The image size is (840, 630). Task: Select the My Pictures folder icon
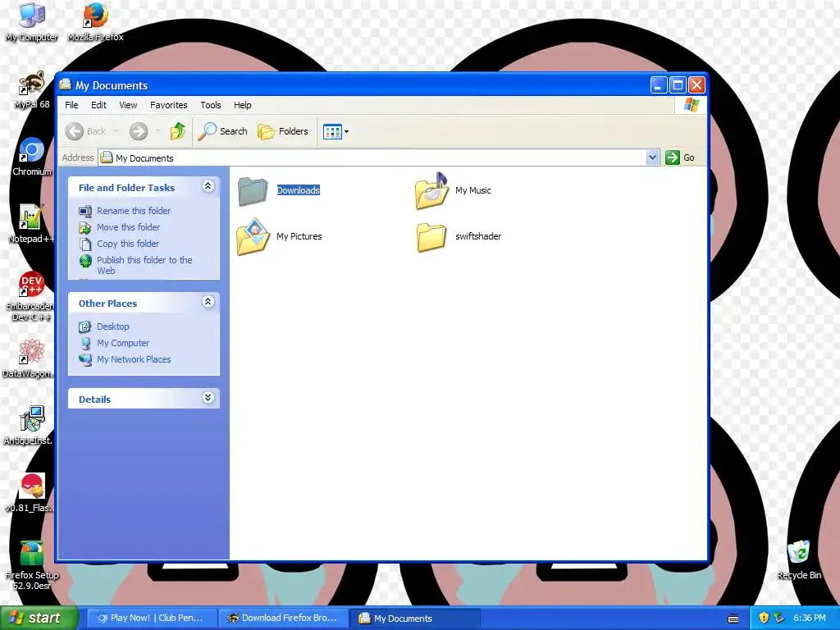(x=253, y=236)
